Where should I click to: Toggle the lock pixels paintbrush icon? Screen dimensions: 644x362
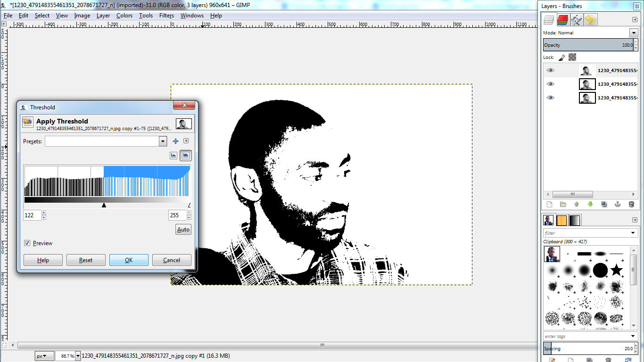pos(562,57)
